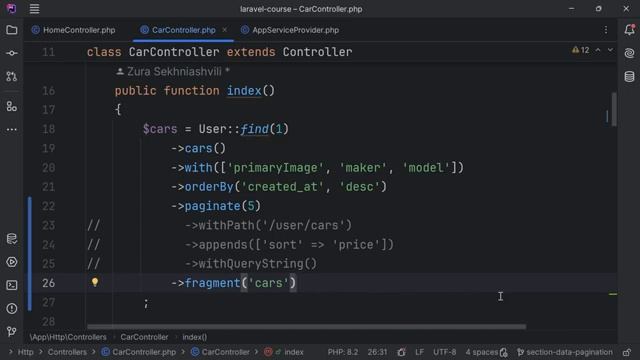The width and height of the screenshot is (640, 360).
Task: Click the CarController editor breadcrumb
Action: [144, 337]
